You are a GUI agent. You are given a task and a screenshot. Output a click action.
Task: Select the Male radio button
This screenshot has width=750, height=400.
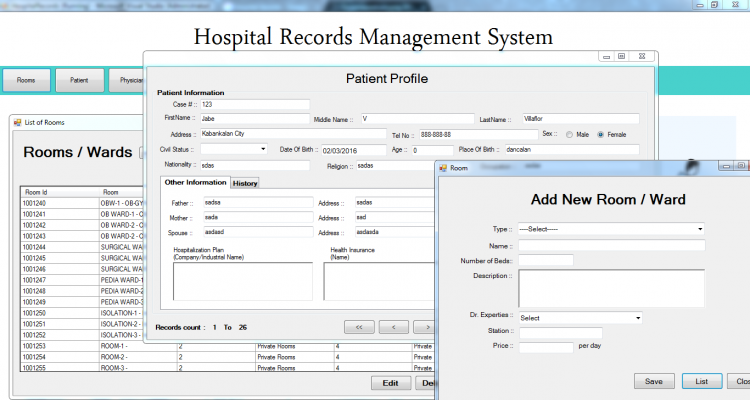coord(569,135)
